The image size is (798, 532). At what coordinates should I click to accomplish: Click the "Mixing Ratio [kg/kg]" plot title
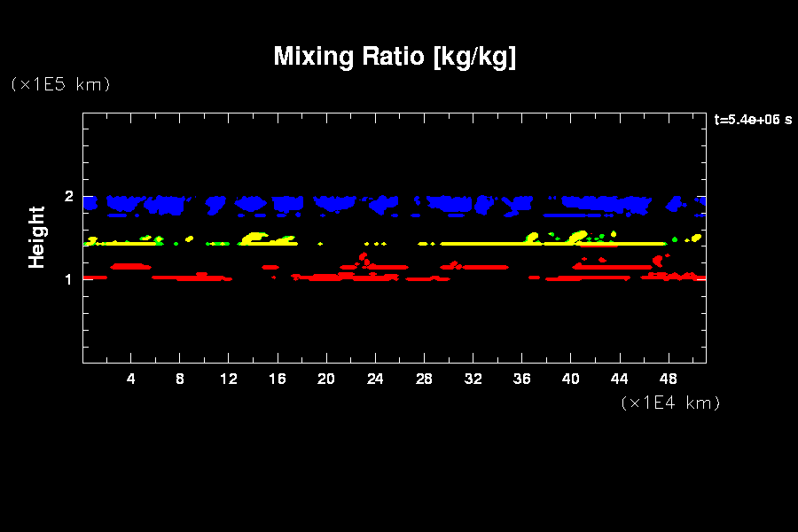(x=395, y=57)
